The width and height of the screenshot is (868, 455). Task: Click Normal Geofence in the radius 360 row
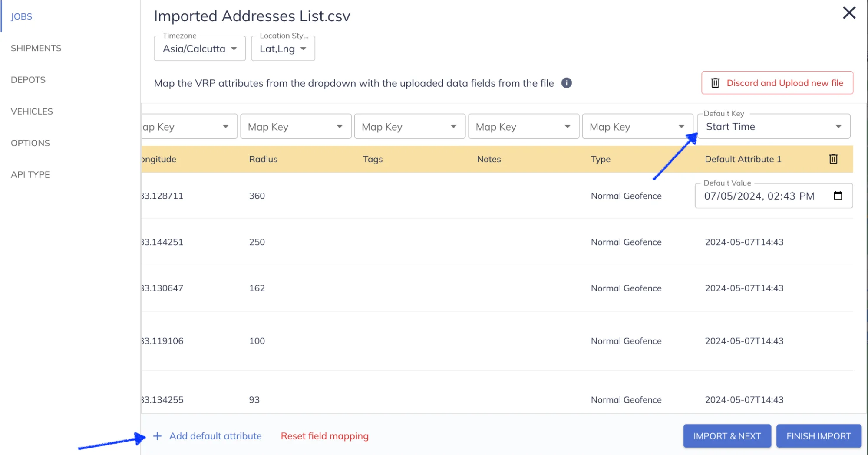tap(626, 196)
